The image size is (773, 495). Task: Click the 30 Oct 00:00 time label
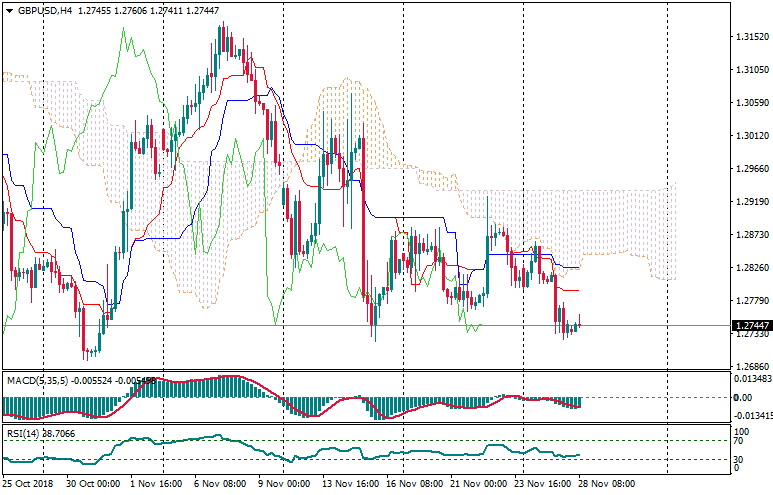91,483
